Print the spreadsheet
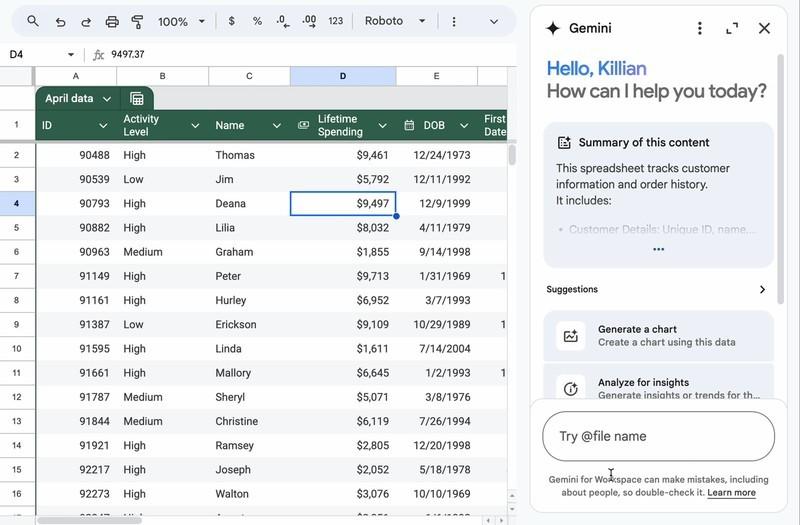This screenshot has height=525, width=800. click(112, 21)
